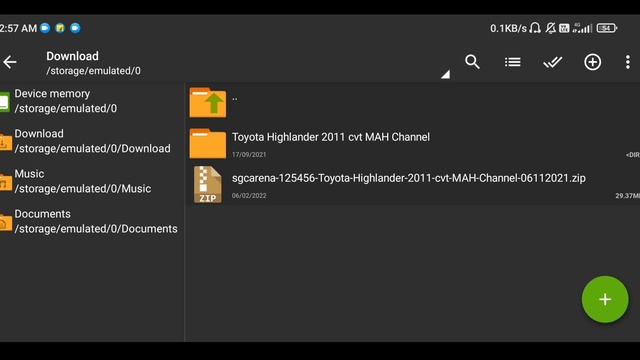Open the Download shortcut in the sidebar
The image size is (640, 360).
pyautogui.click(x=92, y=141)
